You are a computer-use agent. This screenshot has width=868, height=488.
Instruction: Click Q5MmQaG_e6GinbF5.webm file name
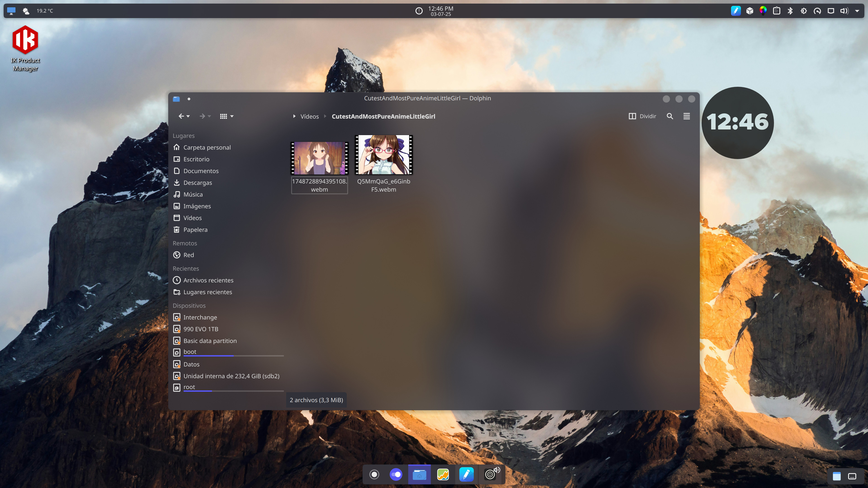tap(384, 185)
